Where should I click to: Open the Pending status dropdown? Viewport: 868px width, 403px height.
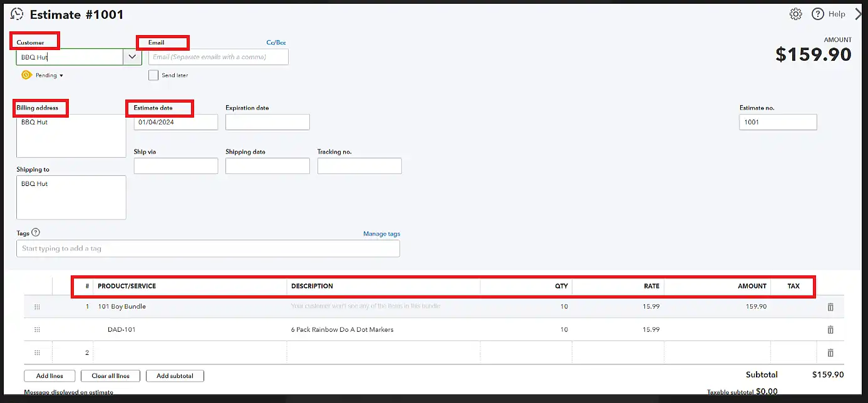point(49,76)
